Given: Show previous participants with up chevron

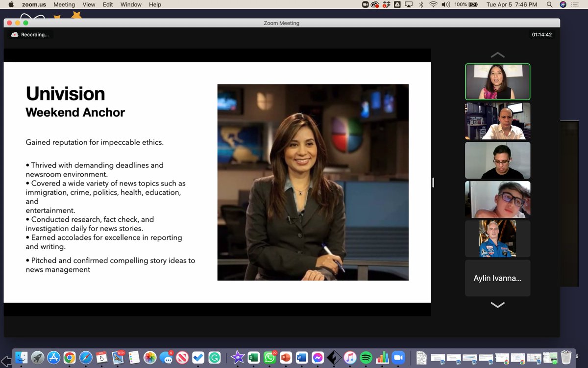Looking at the screenshot, I should [497, 55].
